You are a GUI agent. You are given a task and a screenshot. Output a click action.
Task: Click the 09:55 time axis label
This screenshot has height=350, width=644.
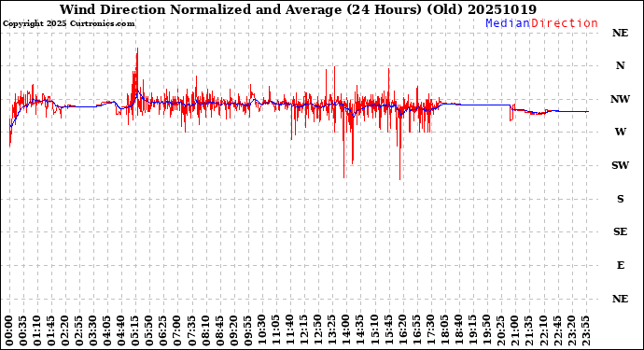(x=247, y=331)
